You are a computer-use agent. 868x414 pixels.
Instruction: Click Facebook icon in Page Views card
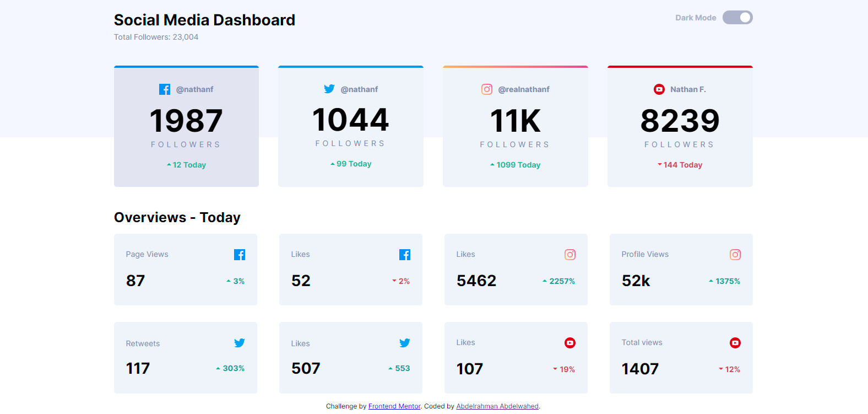tap(240, 255)
